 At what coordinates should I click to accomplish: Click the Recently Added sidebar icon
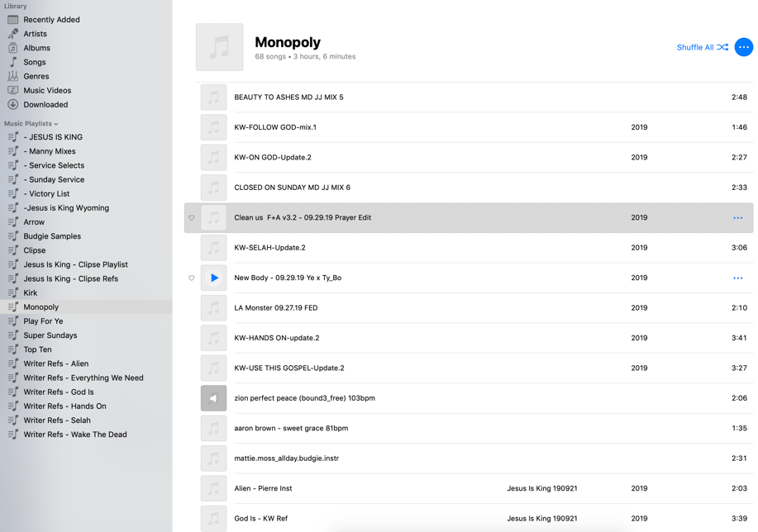click(x=13, y=20)
